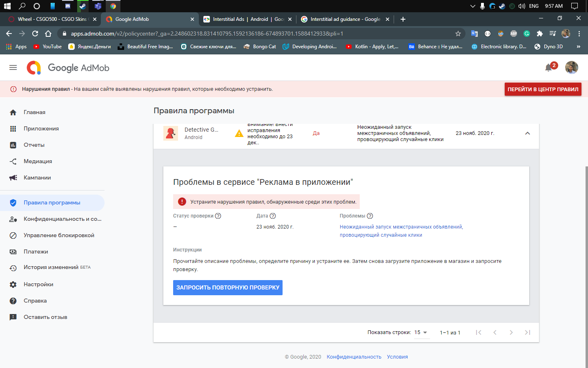Open the hamburger main menu in AdMob
Screen dimensions: 588x368
coord(13,67)
